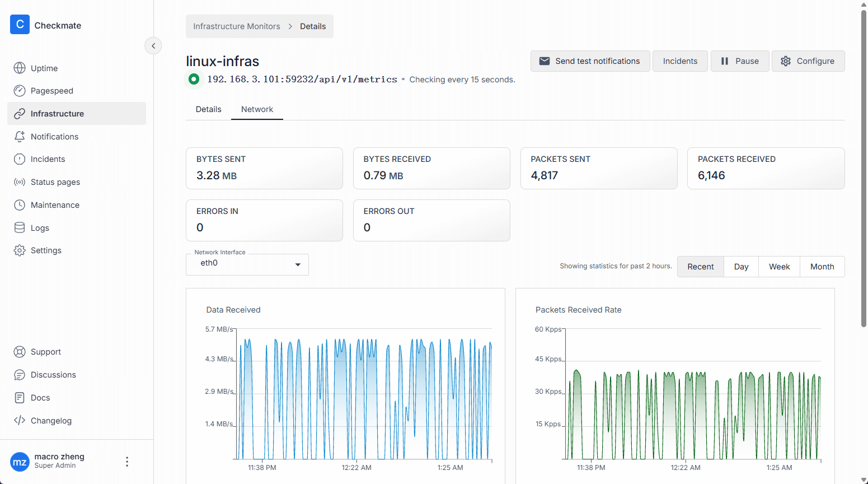Select the Recent time range toggle
The width and height of the screenshot is (868, 484).
click(700, 267)
